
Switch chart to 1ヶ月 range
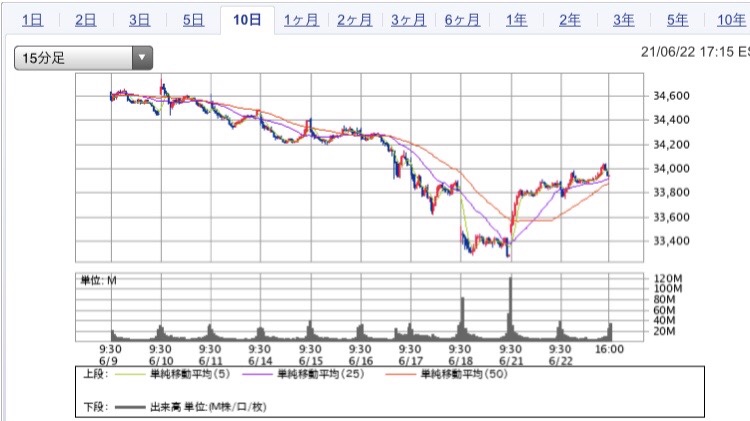(x=302, y=20)
